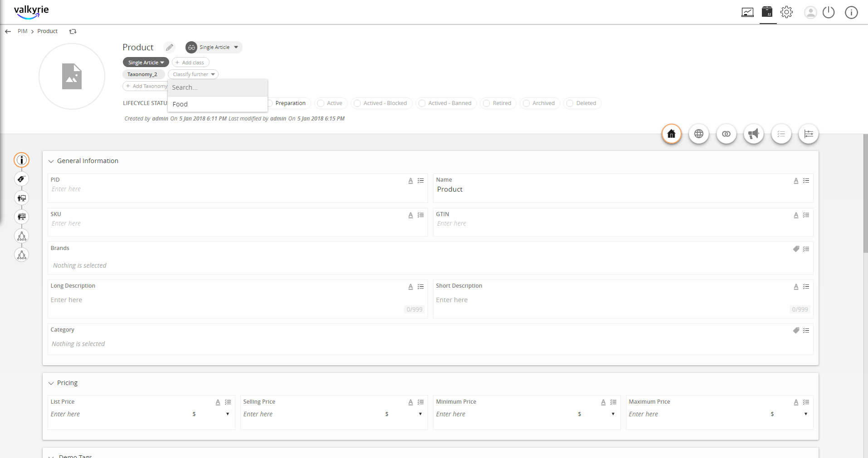The height and width of the screenshot is (458, 868).
Task: Collapse the Pricing section
Action: [x=51, y=383]
